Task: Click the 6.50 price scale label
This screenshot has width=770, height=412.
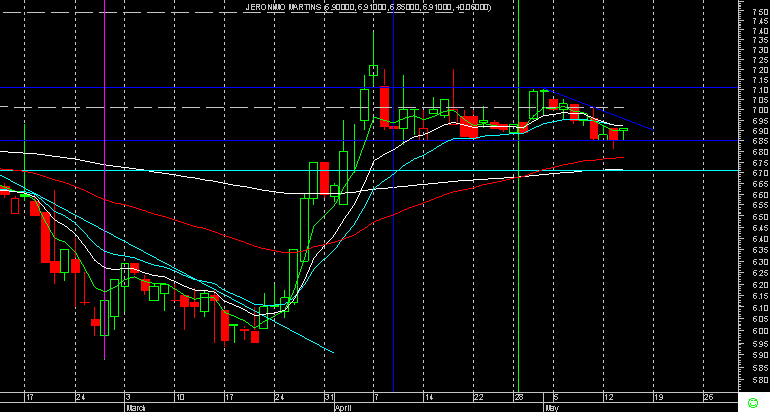Action: [x=760, y=217]
